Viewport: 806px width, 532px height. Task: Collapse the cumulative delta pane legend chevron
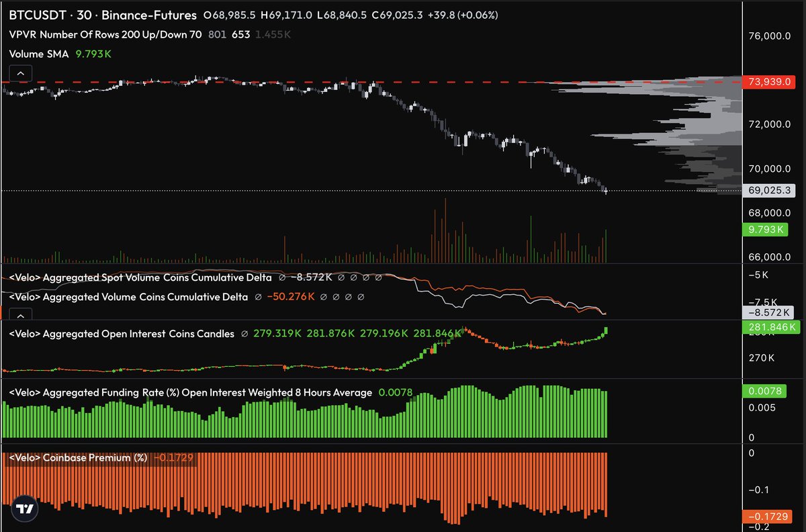pyautogui.click(x=21, y=315)
